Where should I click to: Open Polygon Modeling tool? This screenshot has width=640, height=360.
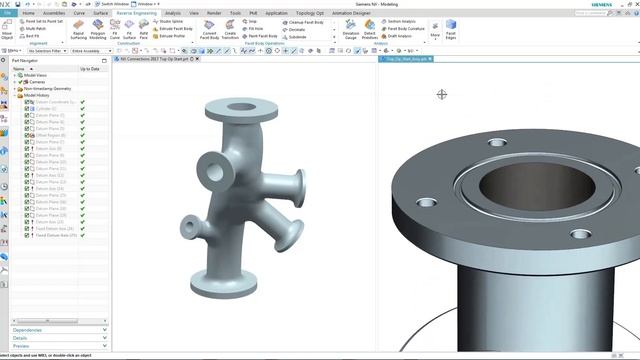click(98, 30)
